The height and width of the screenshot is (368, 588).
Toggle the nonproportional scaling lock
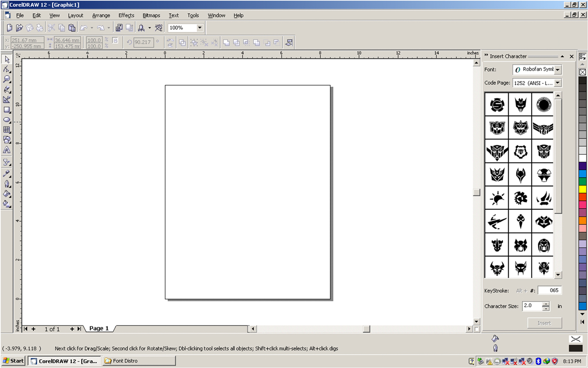click(115, 40)
